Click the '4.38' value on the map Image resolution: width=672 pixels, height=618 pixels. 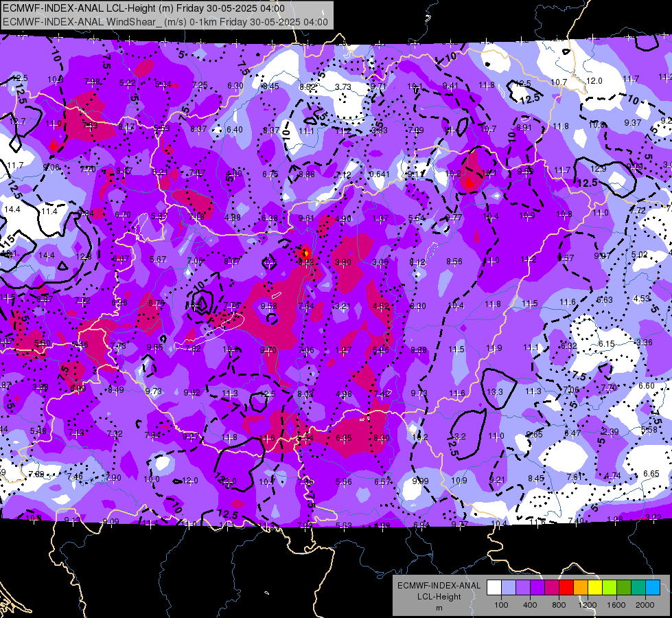pos(232,218)
